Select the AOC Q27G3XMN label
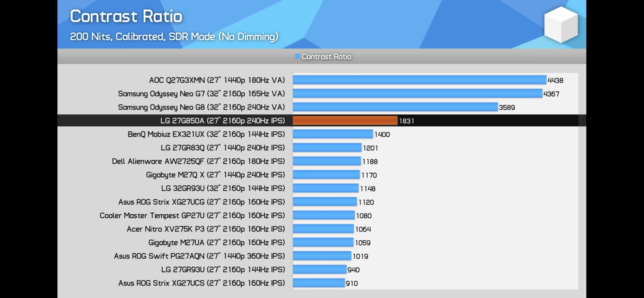644x298 pixels. pyautogui.click(x=217, y=80)
